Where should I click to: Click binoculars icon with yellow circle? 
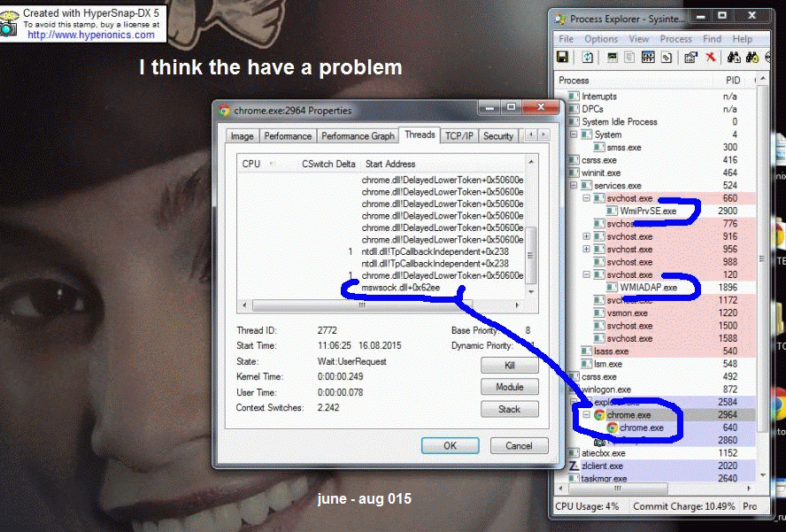(x=751, y=58)
